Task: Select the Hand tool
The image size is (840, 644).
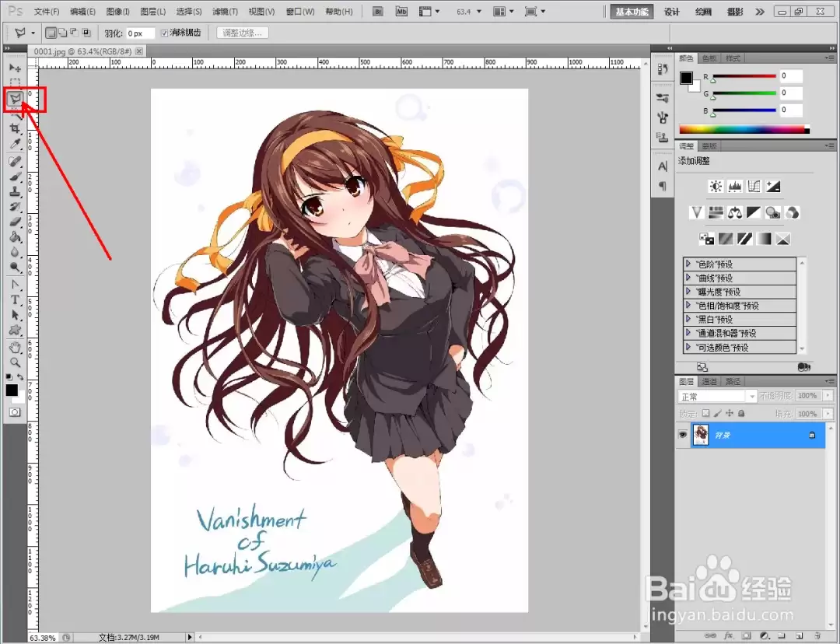Action: (15, 347)
